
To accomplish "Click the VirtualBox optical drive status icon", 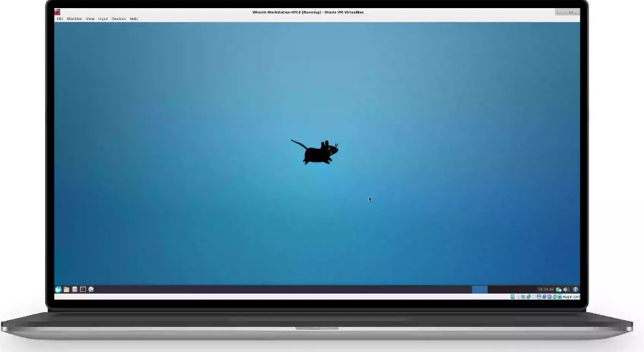I will pos(518,297).
